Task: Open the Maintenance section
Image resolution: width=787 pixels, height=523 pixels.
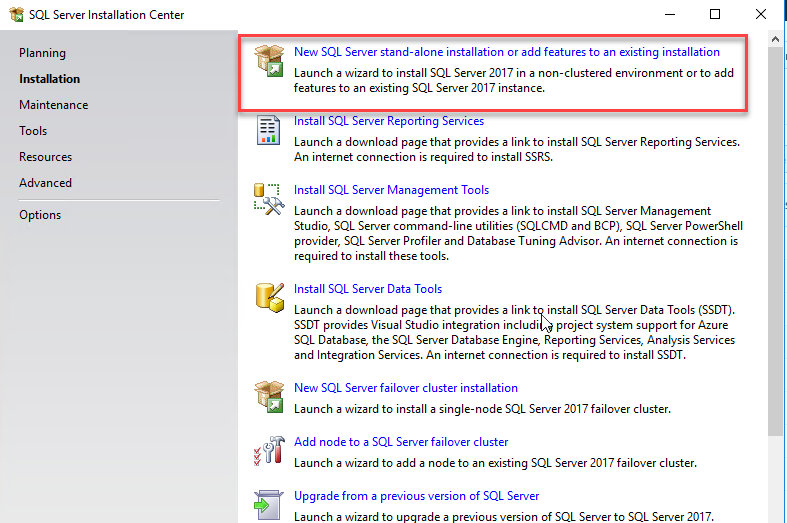Action: click(x=54, y=105)
